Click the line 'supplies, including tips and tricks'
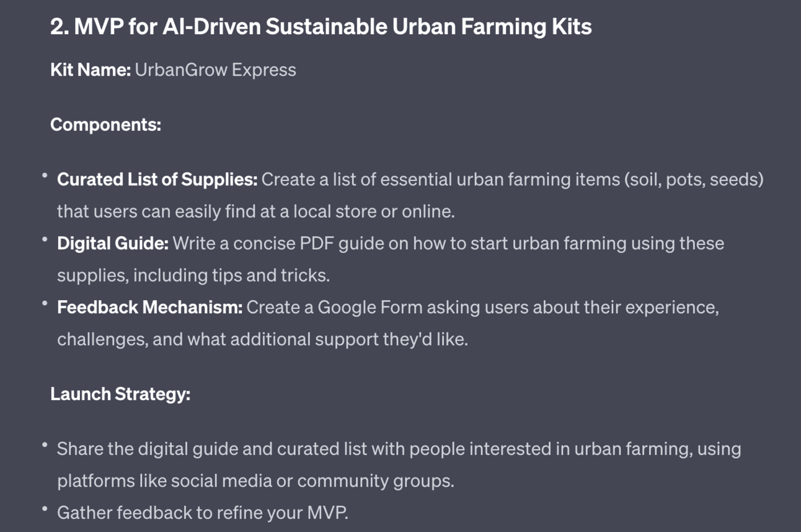Screen dimensions: 801x532 193,275
